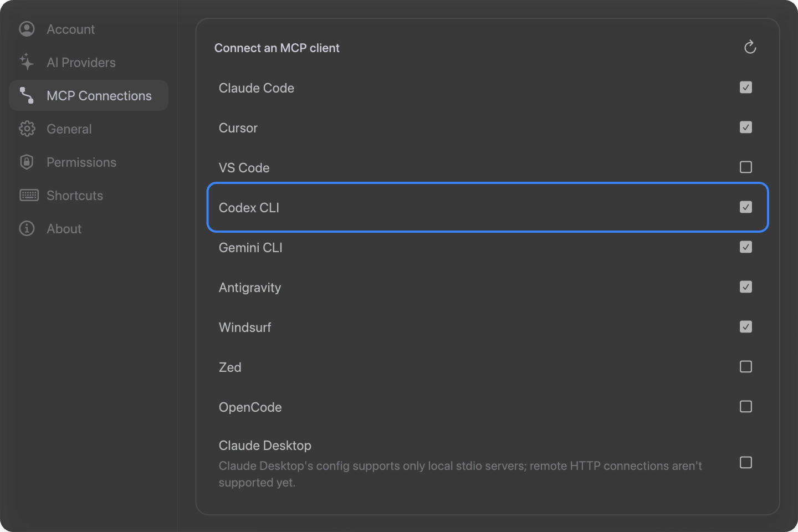The height and width of the screenshot is (532, 798).
Task: Click the MCP Connections node icon
Action: pos(27,95)
